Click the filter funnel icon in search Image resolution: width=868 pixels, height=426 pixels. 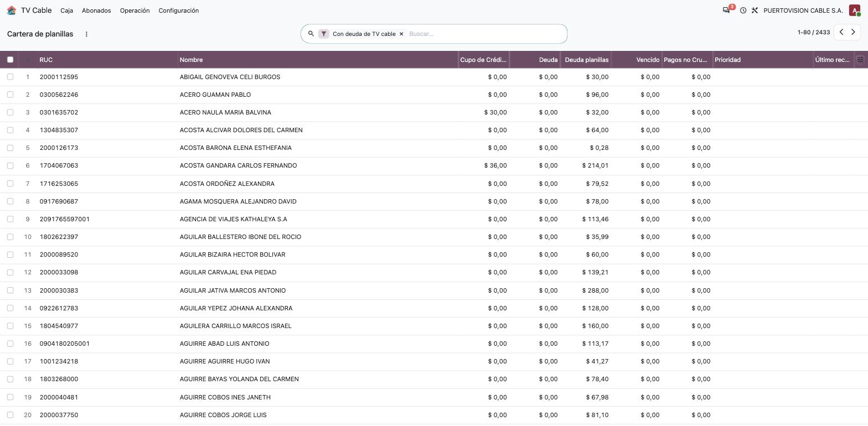click(324, 34)
